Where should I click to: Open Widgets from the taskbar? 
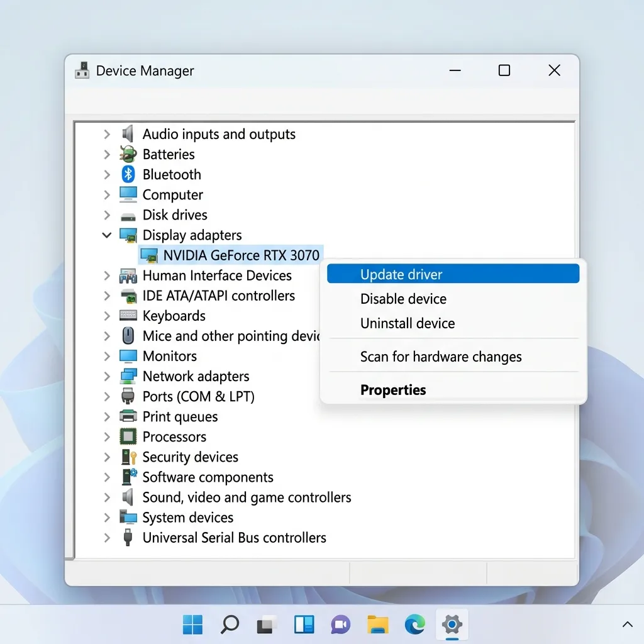304,625
